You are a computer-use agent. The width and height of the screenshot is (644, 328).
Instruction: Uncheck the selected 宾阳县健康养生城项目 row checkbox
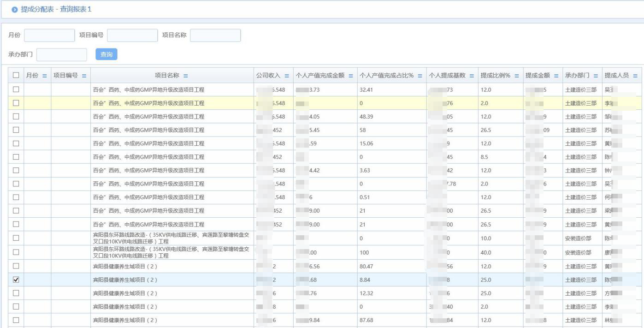(x=16, y=280)
